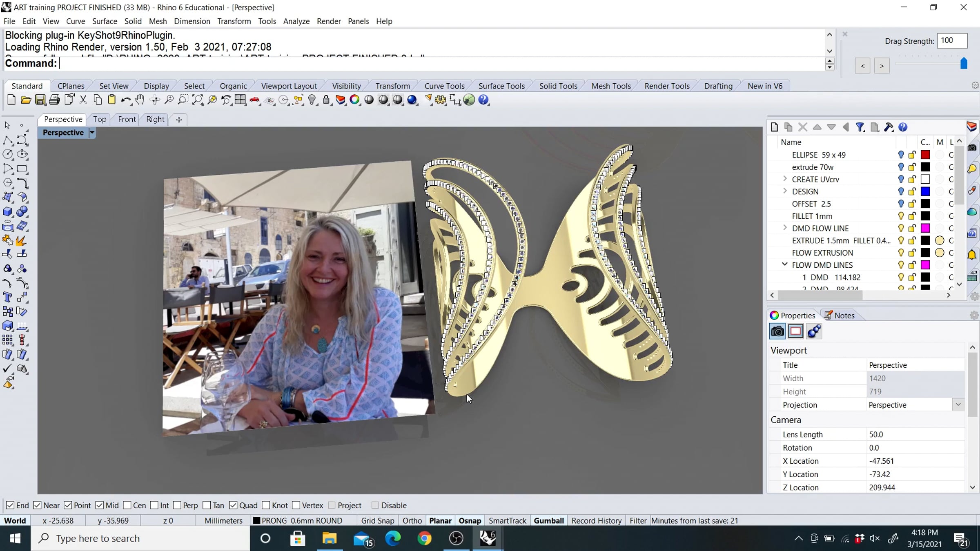Open the Analyze menu
Viewport: 980px width, 551px height.
coord(296,21)
